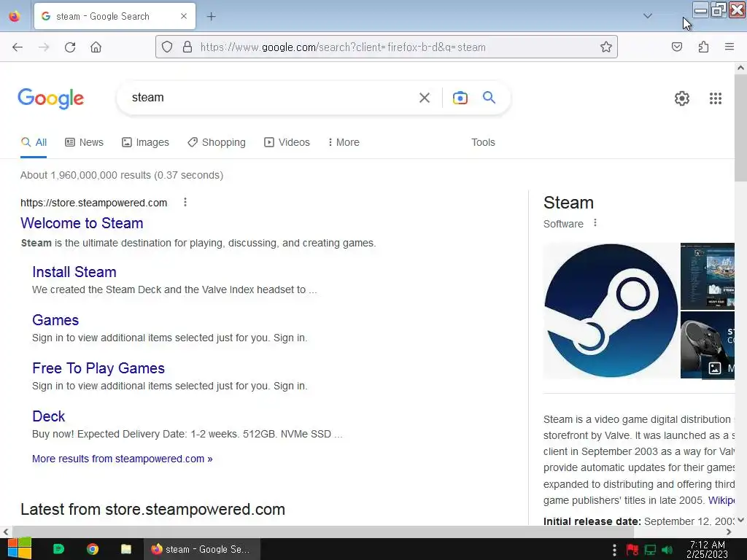The image size is (747, 560).
Task: Open the Free To Play Games sitelink
Action: (x=98, y=368)
